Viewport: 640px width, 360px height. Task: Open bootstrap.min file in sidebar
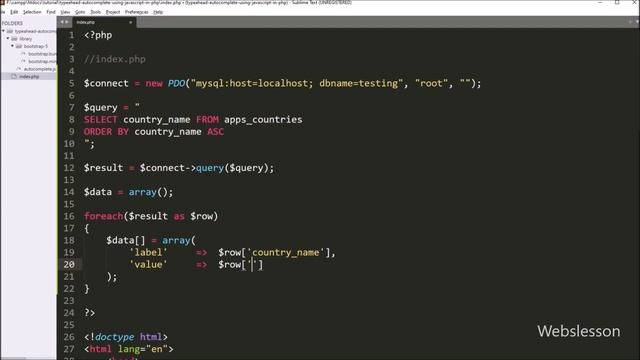click(42, 61)
